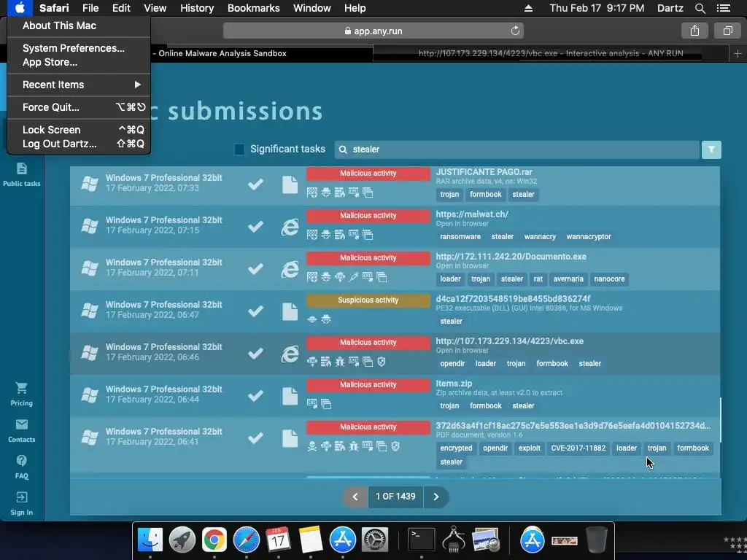Open the Contacts envelope icon

(x=21, y=424)
